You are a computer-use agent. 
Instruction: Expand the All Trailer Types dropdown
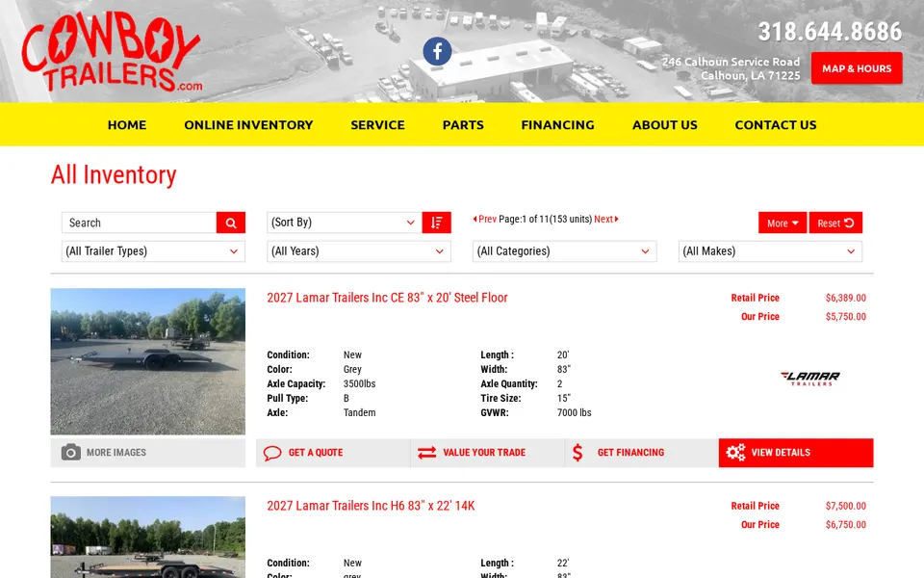pyautogui.click(x=153, y=251)
